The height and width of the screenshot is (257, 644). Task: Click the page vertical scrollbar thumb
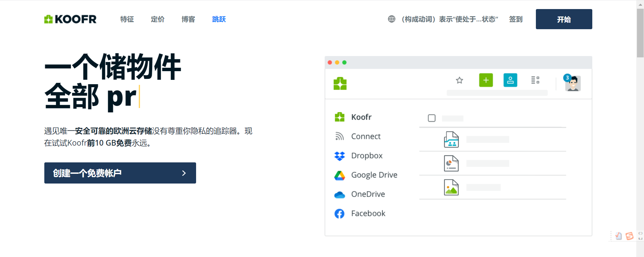tap(640, 33)
